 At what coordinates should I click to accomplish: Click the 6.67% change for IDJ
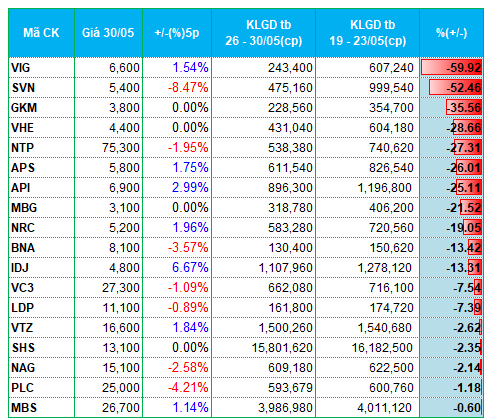pos(190,268)
